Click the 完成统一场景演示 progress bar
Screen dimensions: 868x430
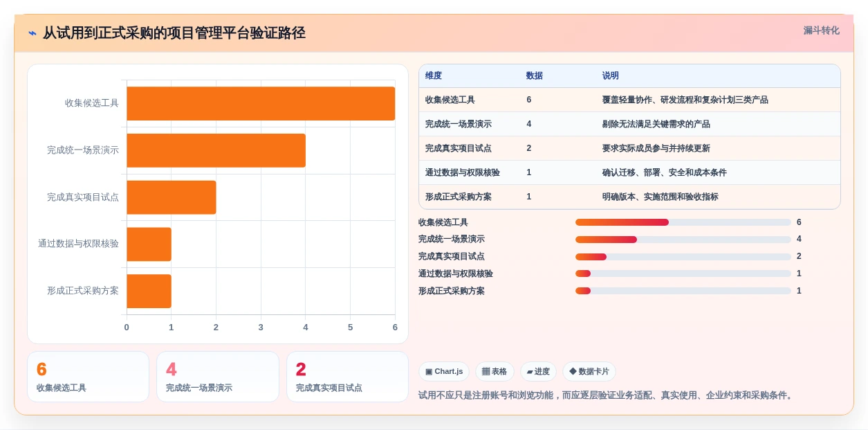click(683, 240)
